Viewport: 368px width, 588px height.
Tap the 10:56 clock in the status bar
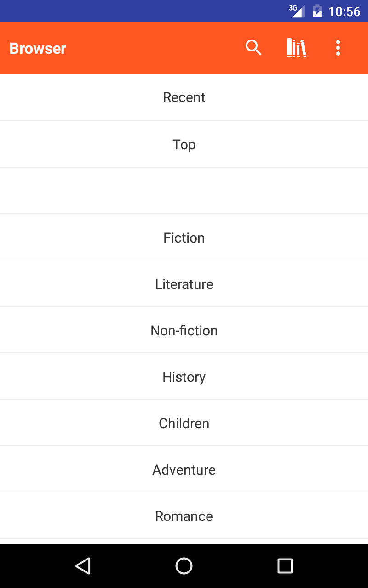(344, 11)
